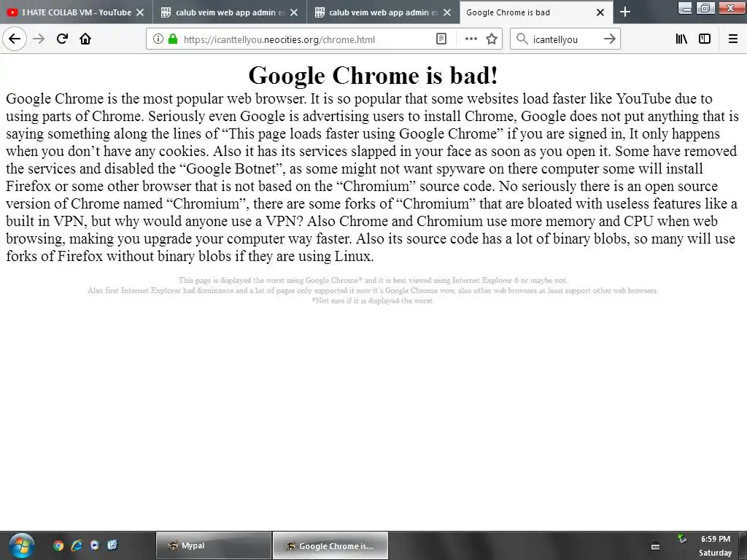
Task: Open the hamburger application menu
Action: coord(733,39)
